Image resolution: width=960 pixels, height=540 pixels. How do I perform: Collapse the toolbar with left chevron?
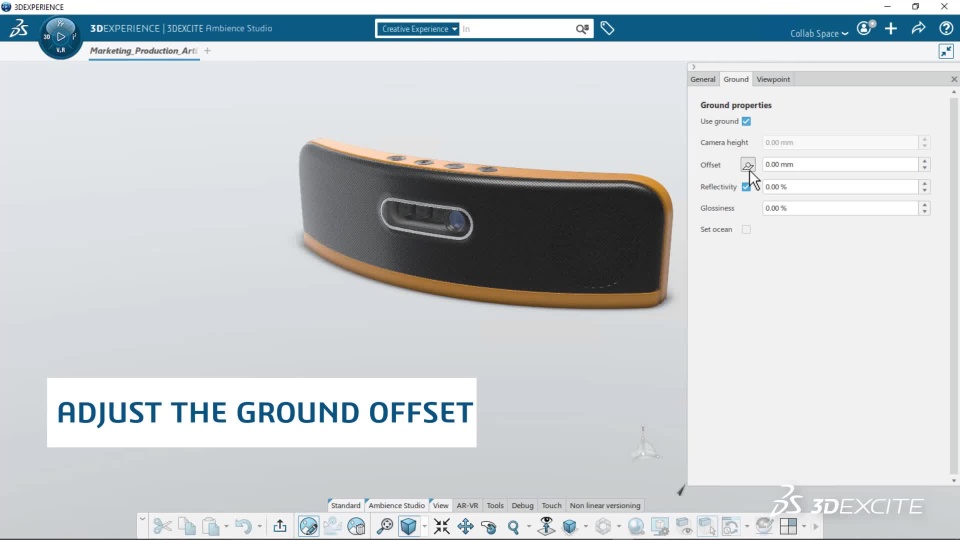click(x=142, y=519)
